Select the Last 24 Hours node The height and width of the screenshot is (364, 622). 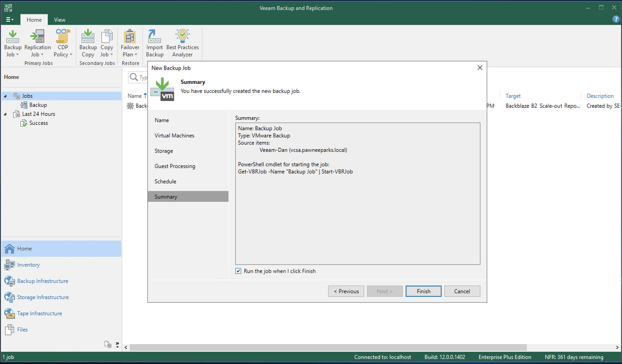[x=39, y=114]
